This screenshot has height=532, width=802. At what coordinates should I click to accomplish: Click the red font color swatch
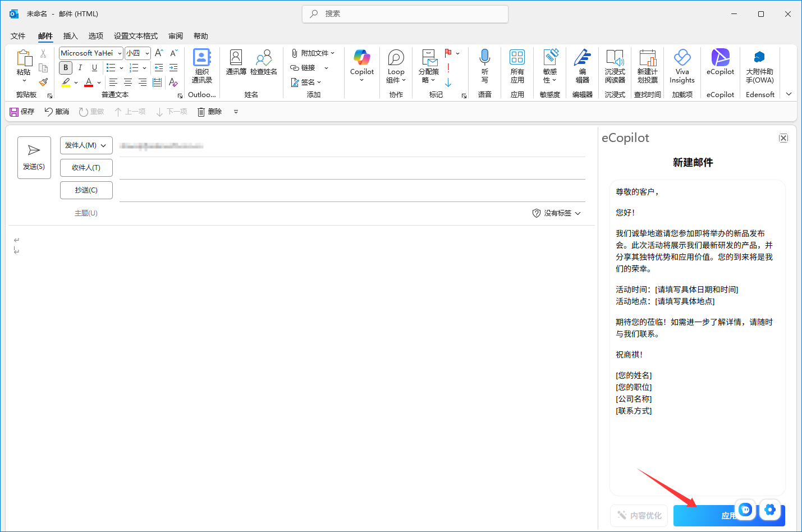click(89, 82)
